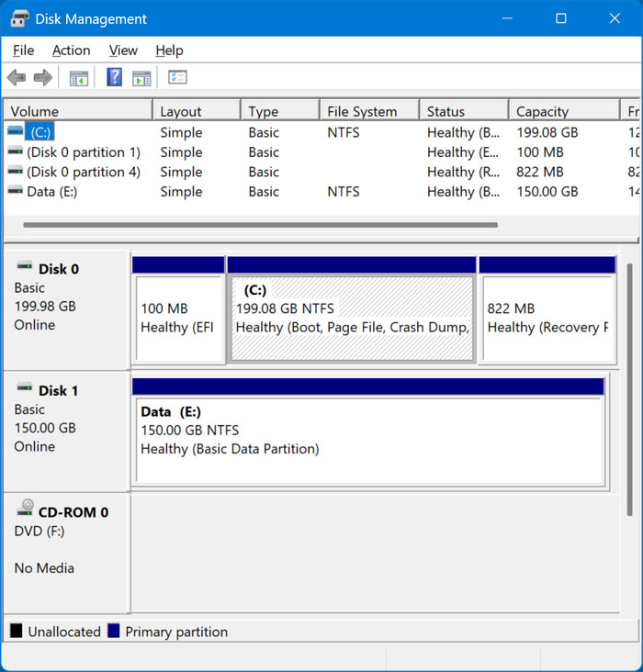The height and width of the screenshot is (672, 643).
Task: Click the 822 MB capacity cell in list
Action: point(539,172)
